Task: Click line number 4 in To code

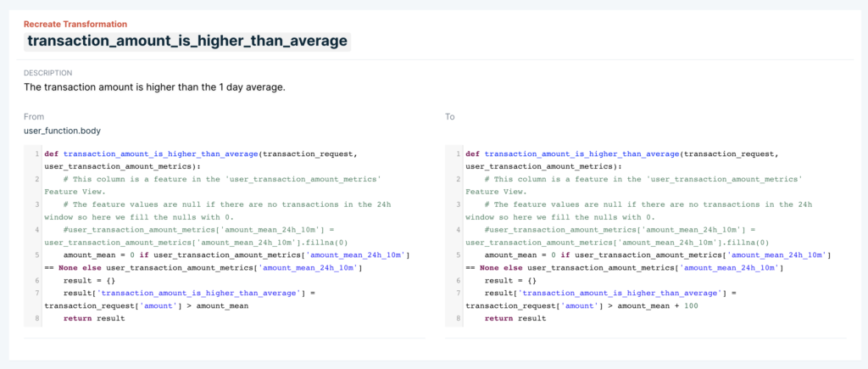Action: click(459, 229)
